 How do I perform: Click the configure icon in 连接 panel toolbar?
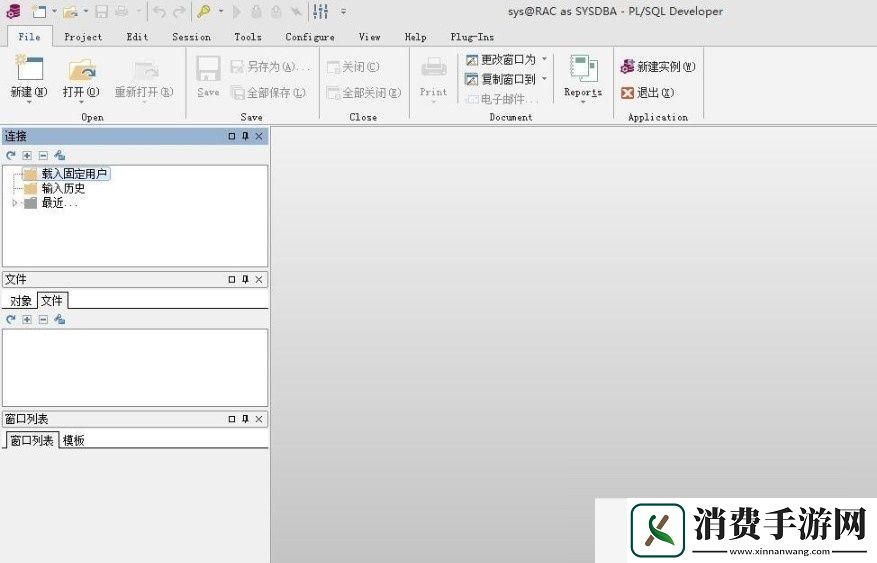pos(60,155)
